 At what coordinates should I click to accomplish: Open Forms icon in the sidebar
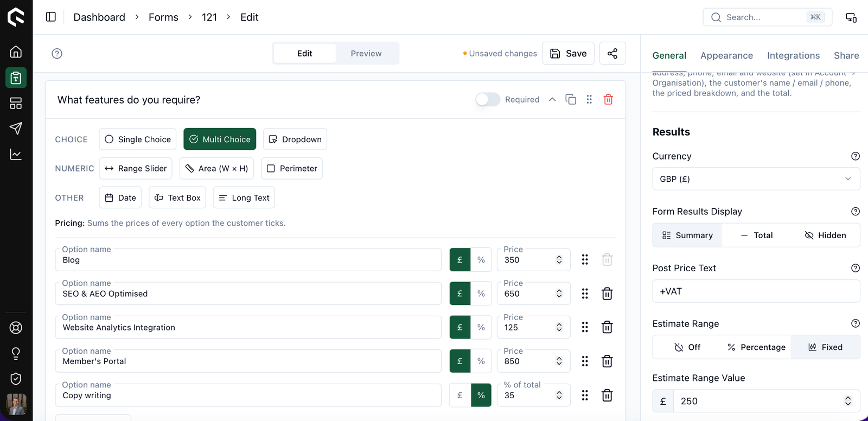coord(16,78)
